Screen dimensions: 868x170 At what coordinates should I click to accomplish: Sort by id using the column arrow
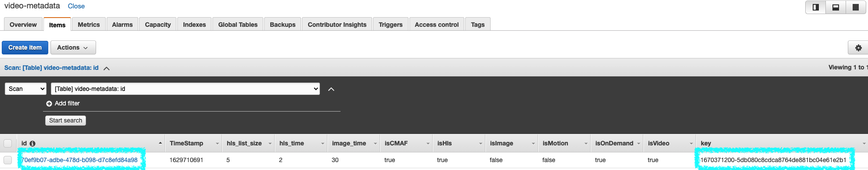(160, 143)
